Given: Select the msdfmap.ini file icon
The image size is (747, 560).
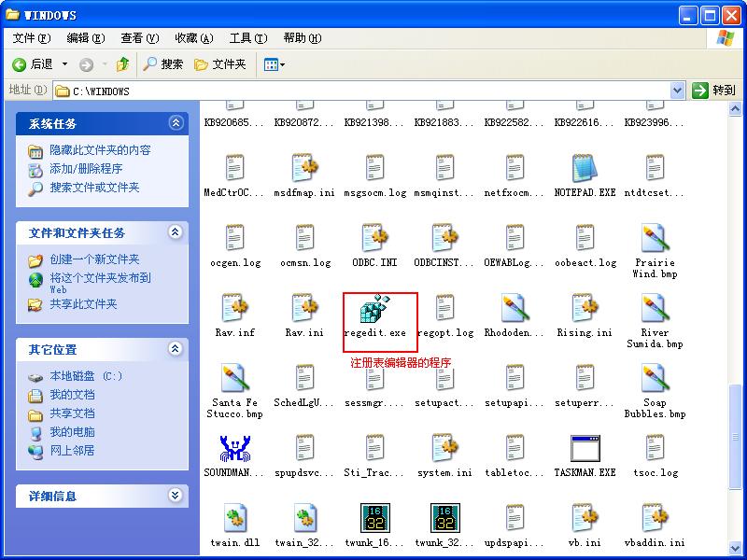Looking at the screenshot, I should 305,169.
